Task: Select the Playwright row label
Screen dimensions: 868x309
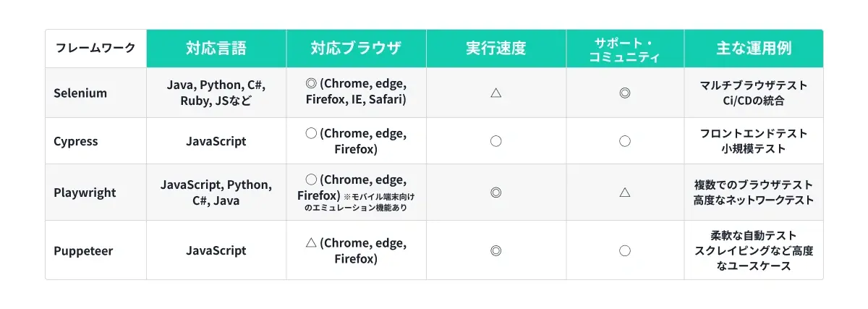Action: pyautogui.click(x=85, y=192)
